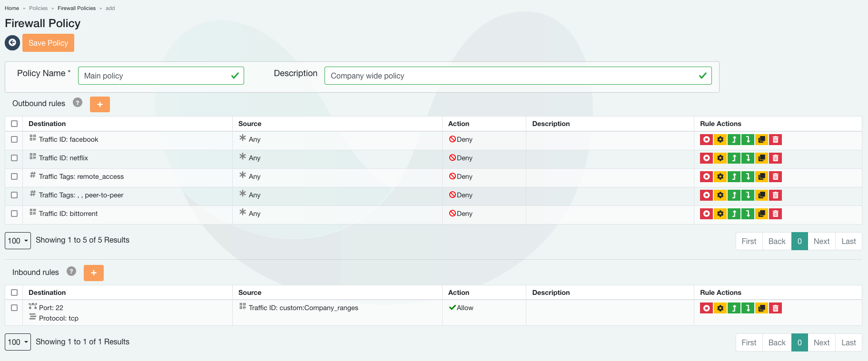Screen dimensions: 868x361
Task: Delete the facebook rule with trash icon
Action: coord(776,139)
